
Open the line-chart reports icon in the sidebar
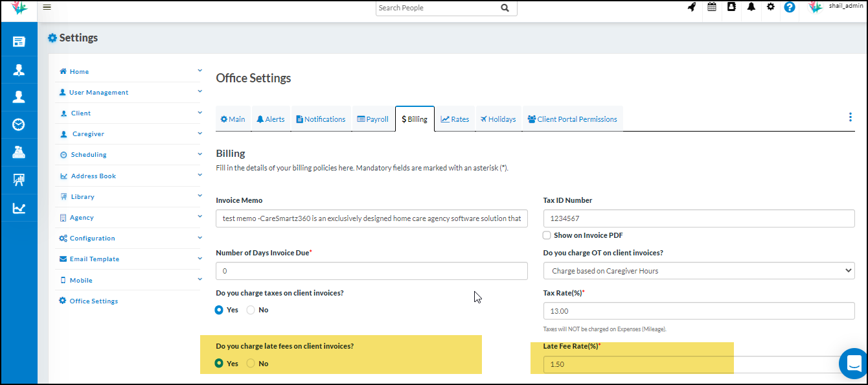click(19, 207)
